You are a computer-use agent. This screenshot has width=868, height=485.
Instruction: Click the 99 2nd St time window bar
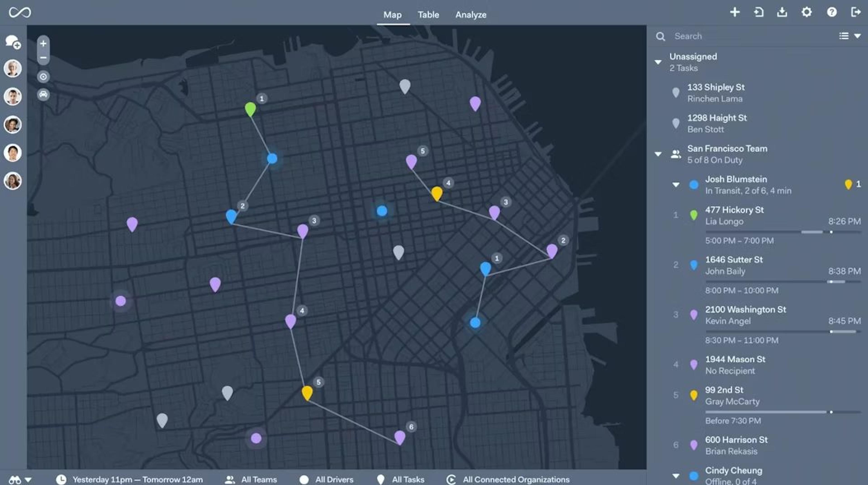click(783, 412)
